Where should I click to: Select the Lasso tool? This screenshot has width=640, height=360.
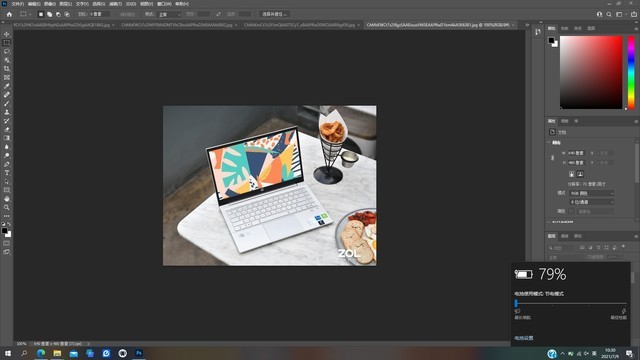[7, 51]
